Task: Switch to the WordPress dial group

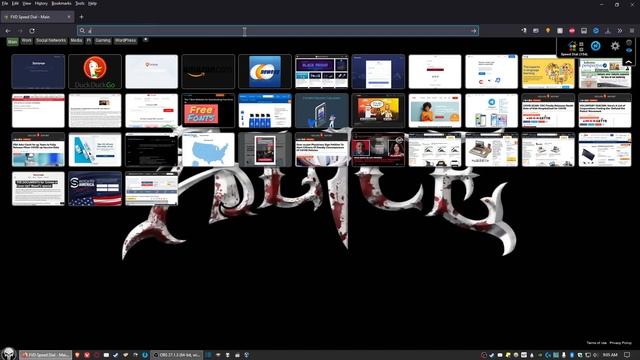Action: [125, 41]
